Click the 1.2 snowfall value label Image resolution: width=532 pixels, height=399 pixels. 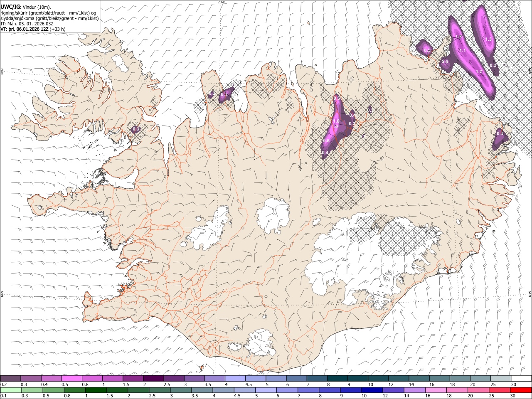click(479, 71)
